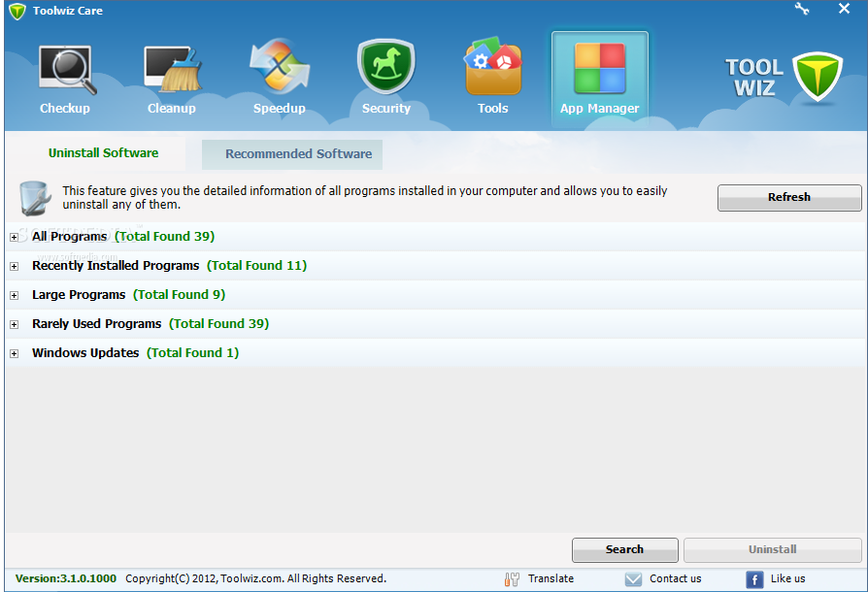Open the Checkup magnifier icon
The width and height of the screenshot is (868, 592).
pyautogui.click(x=67, y=70)
